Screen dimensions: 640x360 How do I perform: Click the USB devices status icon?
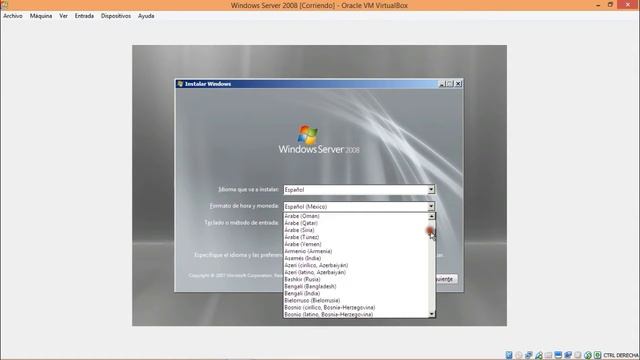pos(539,355)
